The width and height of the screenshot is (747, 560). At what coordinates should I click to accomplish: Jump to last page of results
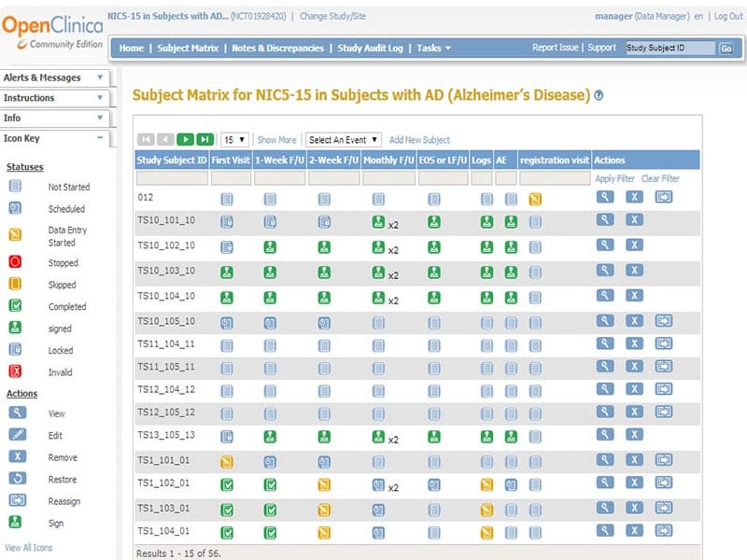[x=204, y=139]
